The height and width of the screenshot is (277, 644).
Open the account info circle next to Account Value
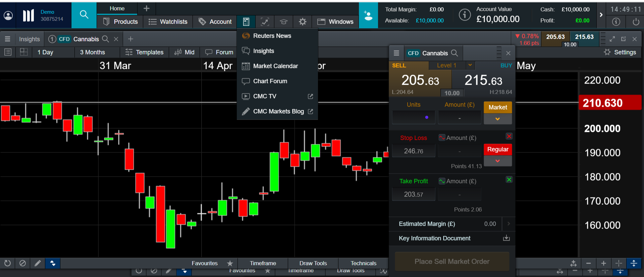coord(465,15)
